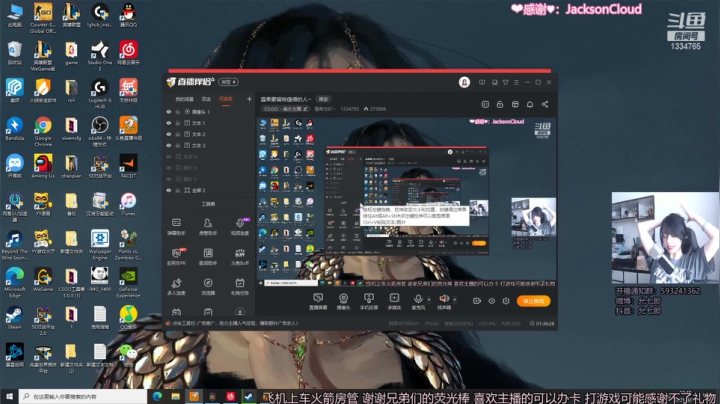Open the 浏览器 tool
Screen dimensions: 720x404
pos(208,286)
